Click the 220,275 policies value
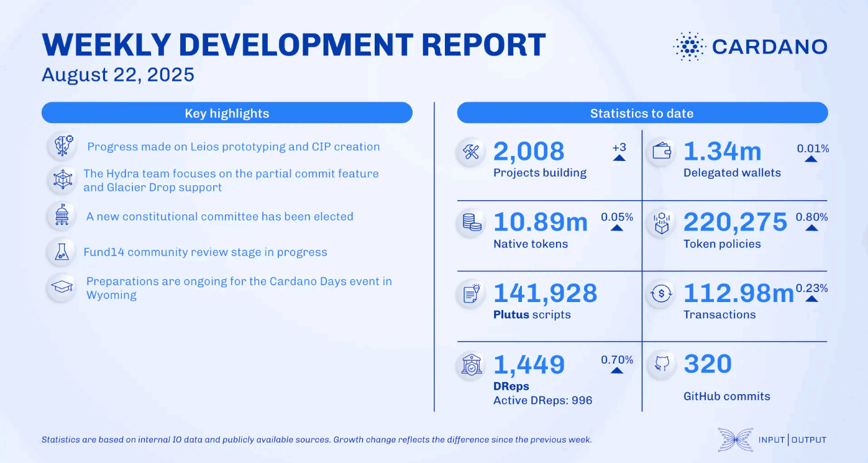Screen dimensions: 868x463 [736, 222]
